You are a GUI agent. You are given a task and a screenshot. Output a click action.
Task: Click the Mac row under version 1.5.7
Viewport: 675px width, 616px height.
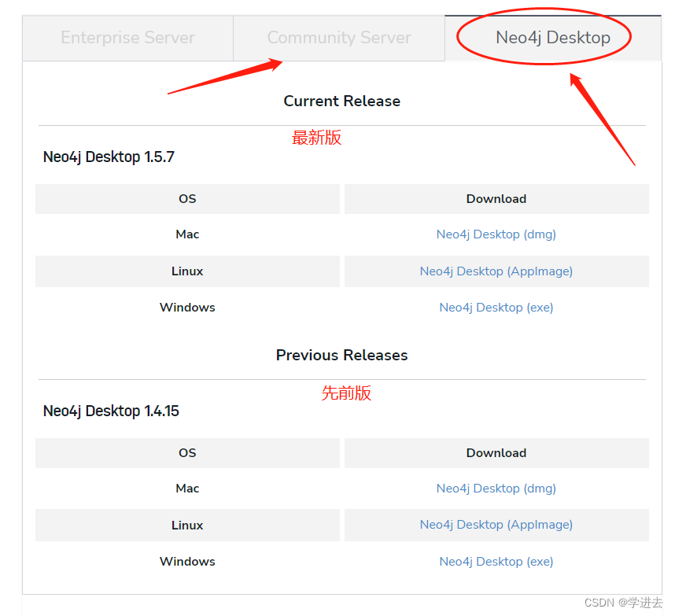click(341, 234)
